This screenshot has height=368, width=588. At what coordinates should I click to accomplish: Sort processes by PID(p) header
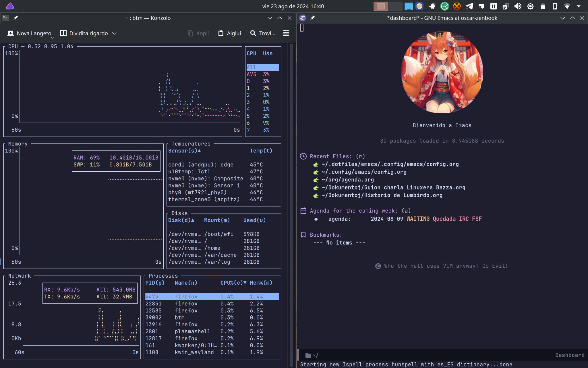(155, 283)
